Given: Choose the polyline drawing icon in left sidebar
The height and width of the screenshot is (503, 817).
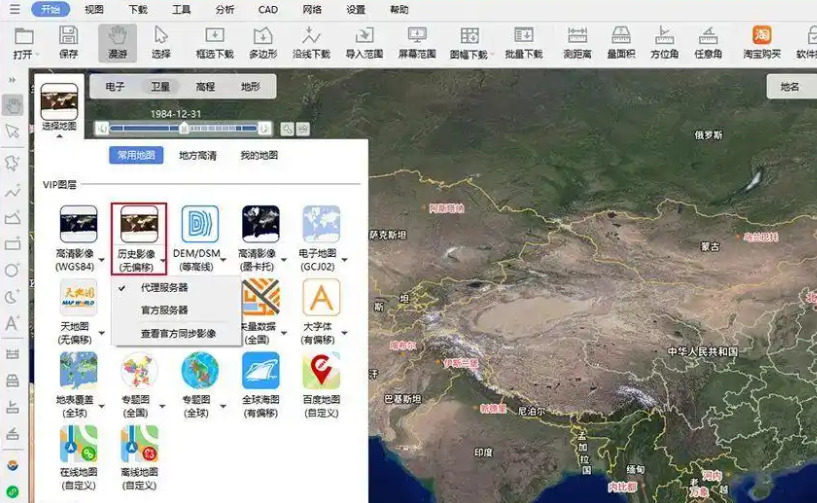Looking at the screenshot, I should point(13,190).
